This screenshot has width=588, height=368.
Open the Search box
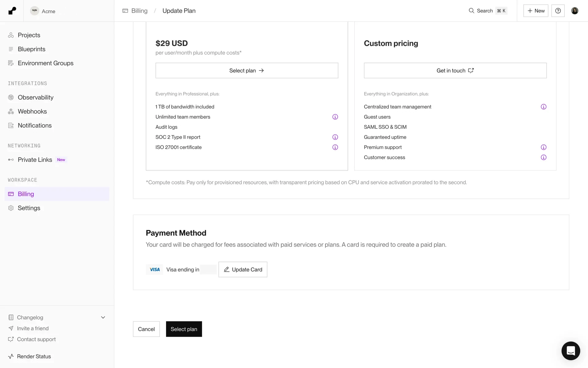tap(488, 11)
